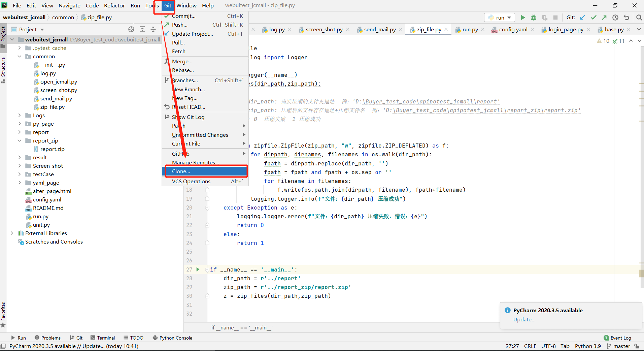Open the Run tool window
Screen dimensions: 644x351
point(18,338)
